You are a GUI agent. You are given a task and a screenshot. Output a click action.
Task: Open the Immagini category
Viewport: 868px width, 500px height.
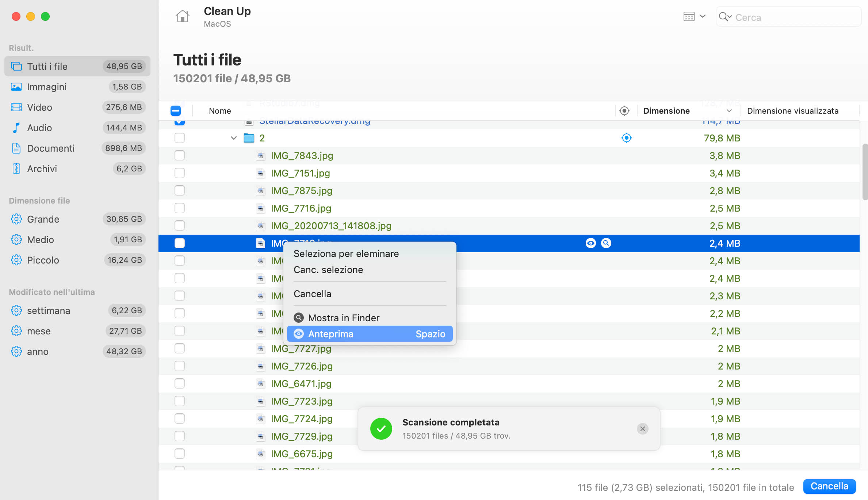pyautogui.click(x=77, y=87)
